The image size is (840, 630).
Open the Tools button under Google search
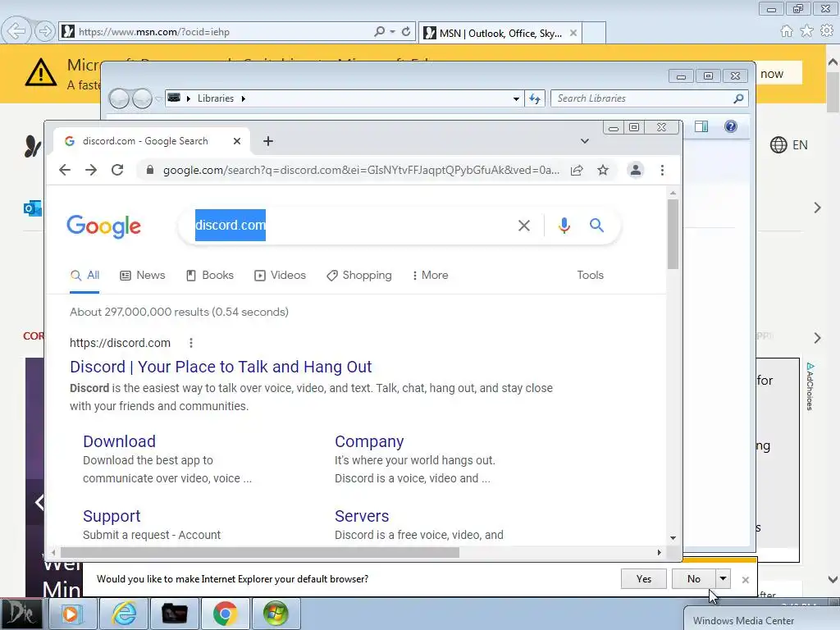(x=590, y=276)
